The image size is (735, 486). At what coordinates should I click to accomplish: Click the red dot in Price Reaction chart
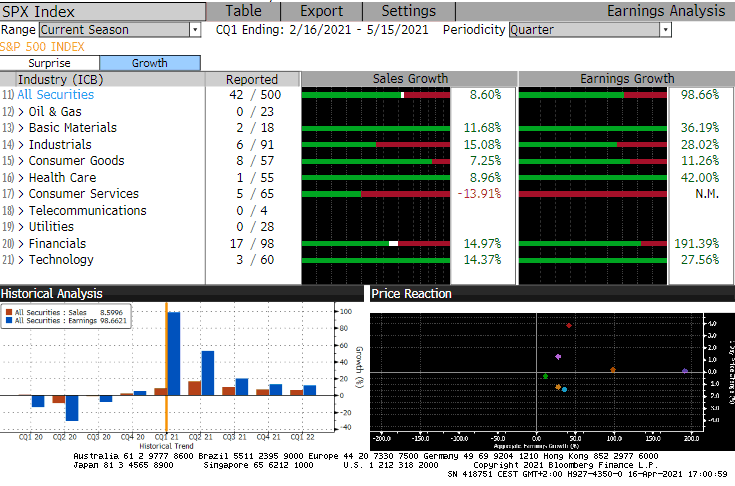pos(569,325)
